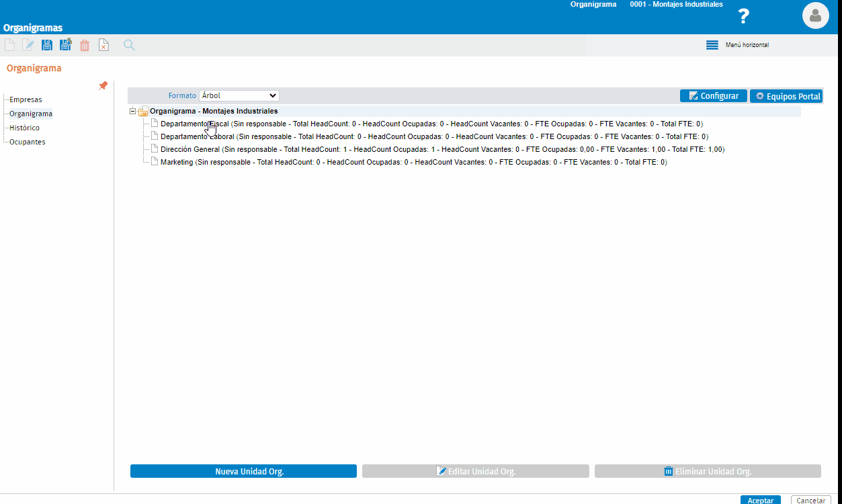This screenshot has width=842, height=504.
Task: Click the edit document pencil icon
Action: [x=28, y=45]
